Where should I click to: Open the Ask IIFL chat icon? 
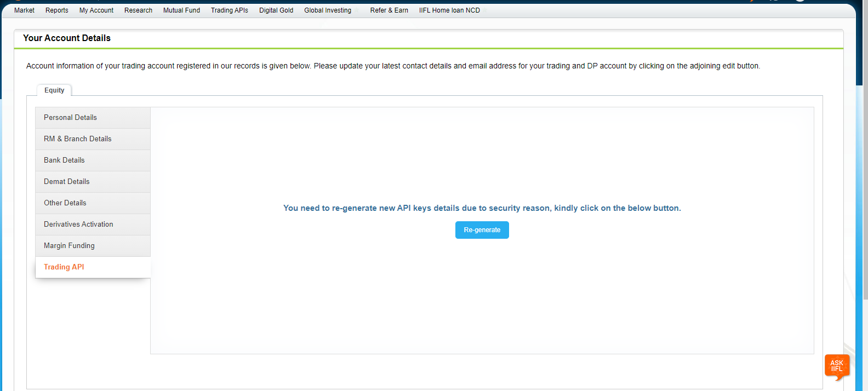point(837,366)
